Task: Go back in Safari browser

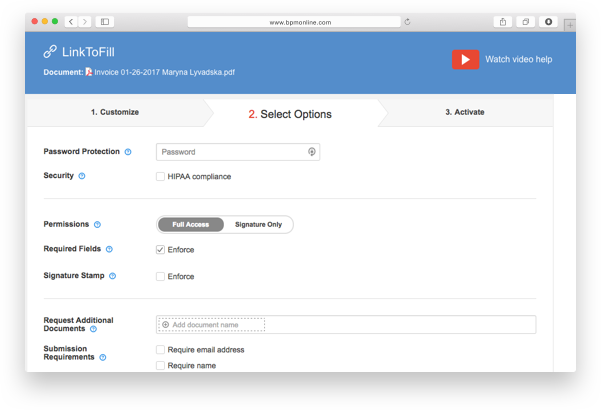Action: point(71,22)
